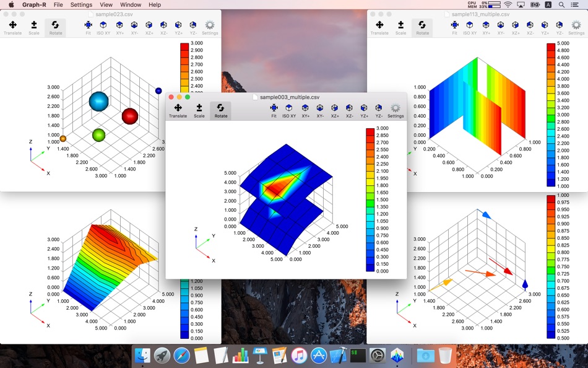Select Scale tool in sample023.csv window
This screenshot has width=588, height=368.
coord(34,28)
